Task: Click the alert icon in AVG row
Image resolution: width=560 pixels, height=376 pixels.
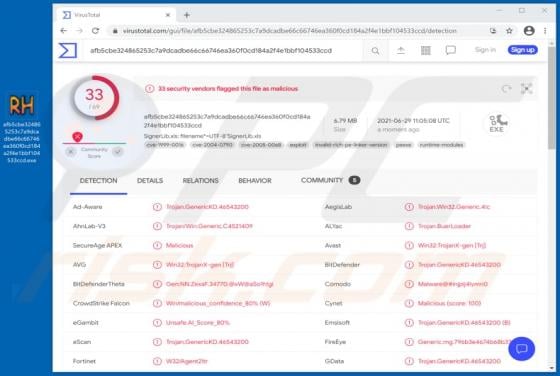Action: (157, 265)
